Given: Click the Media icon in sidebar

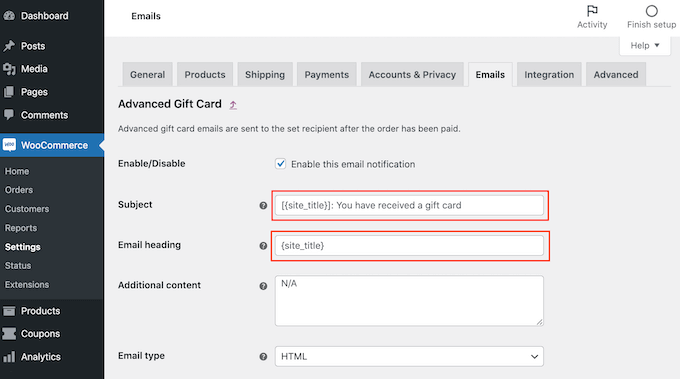Looking at the screenshot, I should pos(9,69).
